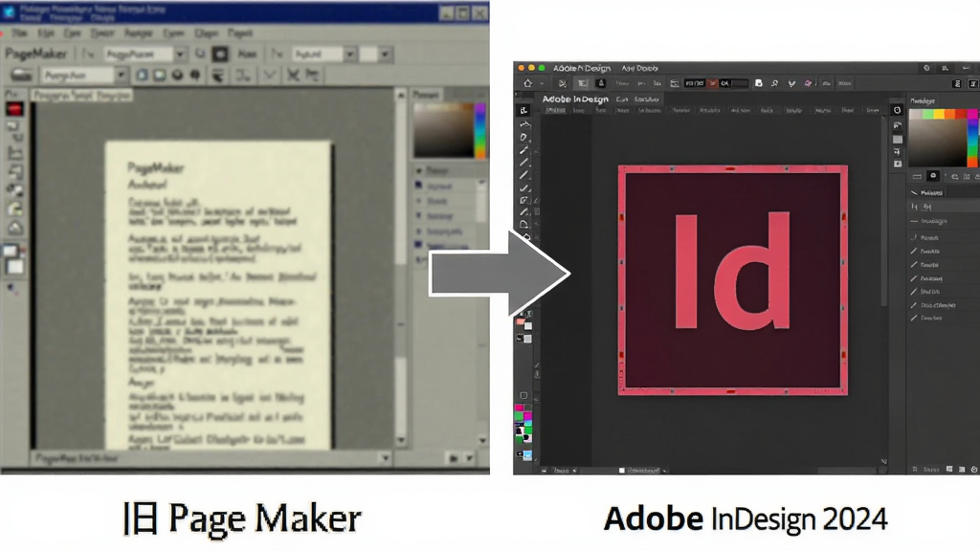The image size is (980, 551).
Task: Click the pink eraser-like icon in InDesign toolbar
Action: (808, 83)
